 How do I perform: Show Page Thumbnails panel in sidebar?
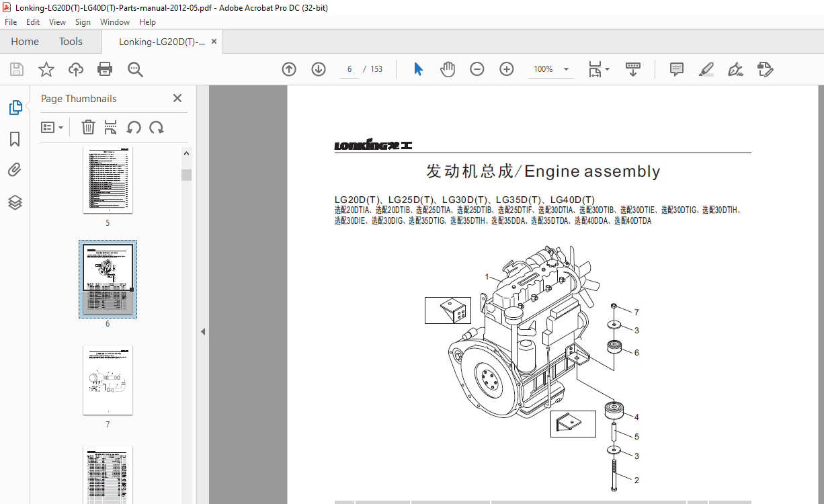point(15,108)
